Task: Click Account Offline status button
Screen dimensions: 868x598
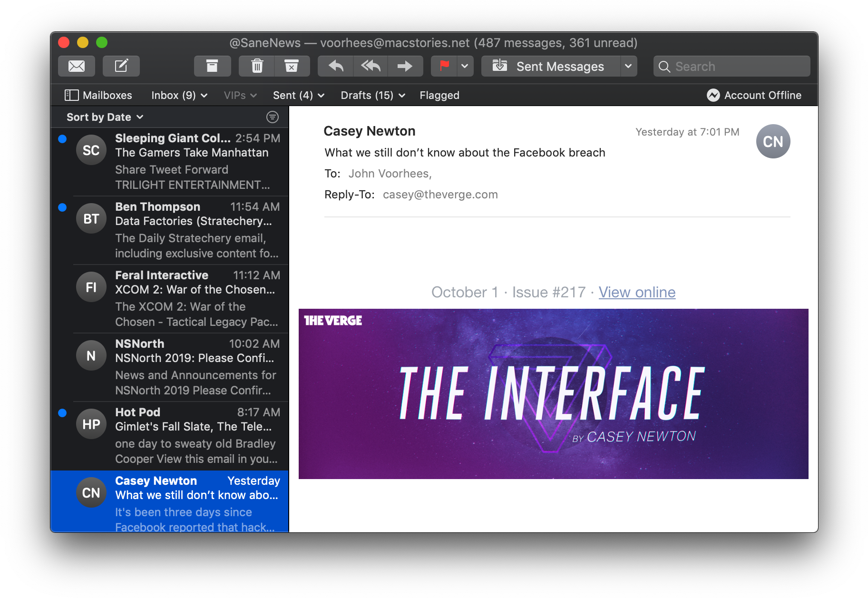Action: pos(754,95)
